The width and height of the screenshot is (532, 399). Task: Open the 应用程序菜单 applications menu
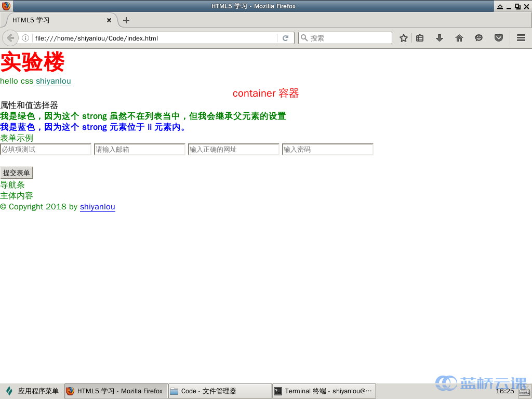coord(32,391)
